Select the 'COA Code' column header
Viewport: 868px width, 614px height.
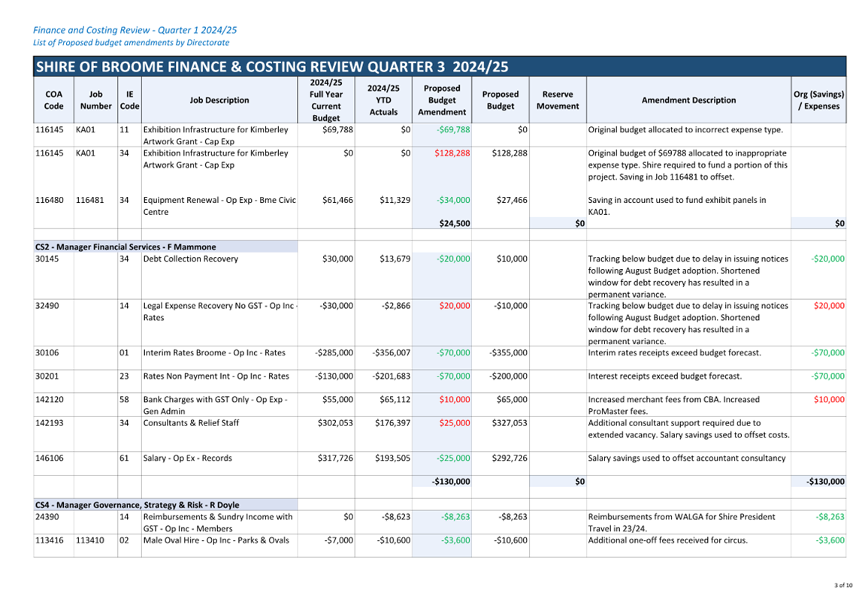coord(53,100)
